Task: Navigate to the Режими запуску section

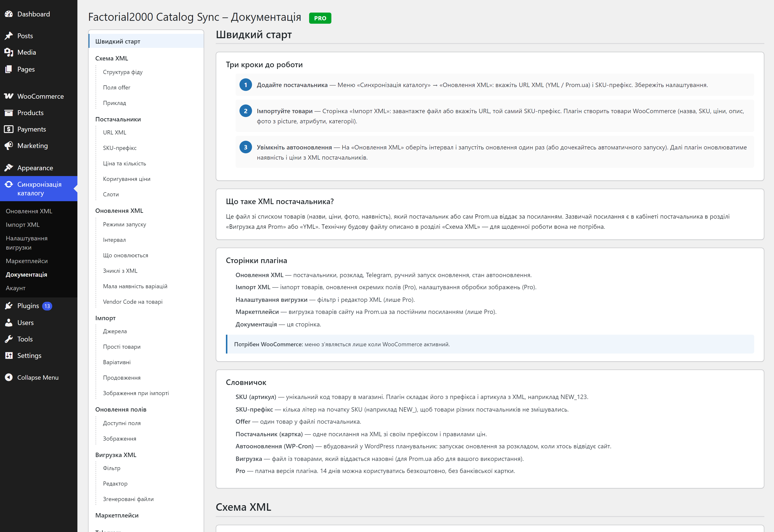Action: (x=124, y=224)
